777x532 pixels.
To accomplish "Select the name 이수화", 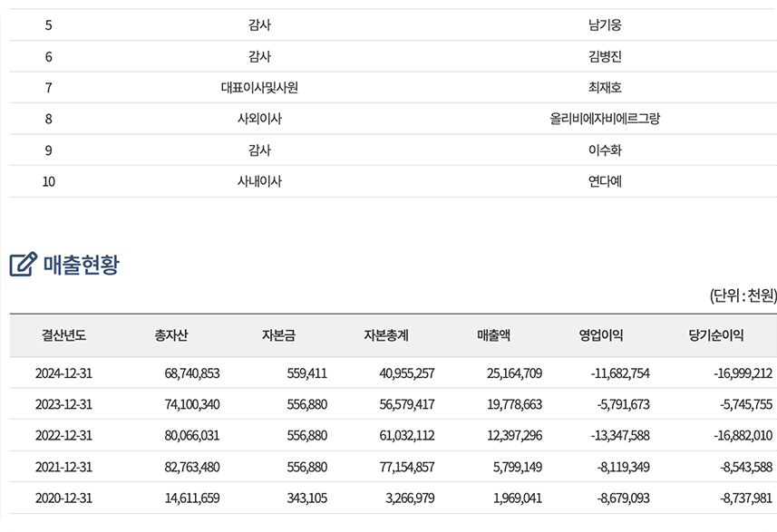I will [x=605, y=150].
